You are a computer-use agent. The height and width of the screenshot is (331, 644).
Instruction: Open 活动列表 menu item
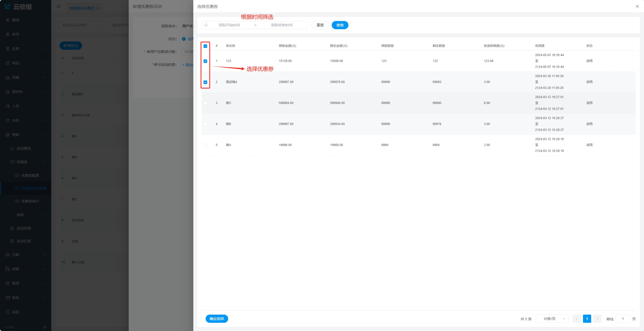pyautogui.click(x=24, y=228)
